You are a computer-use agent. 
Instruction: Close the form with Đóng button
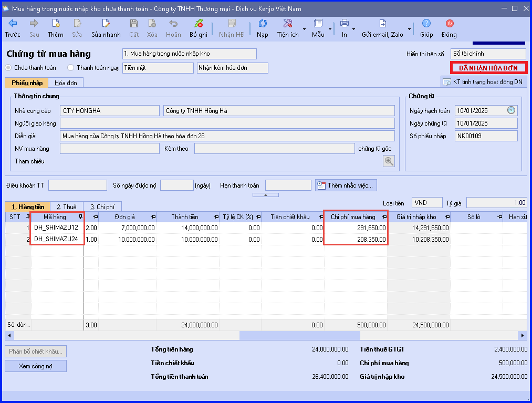point(449,28)
